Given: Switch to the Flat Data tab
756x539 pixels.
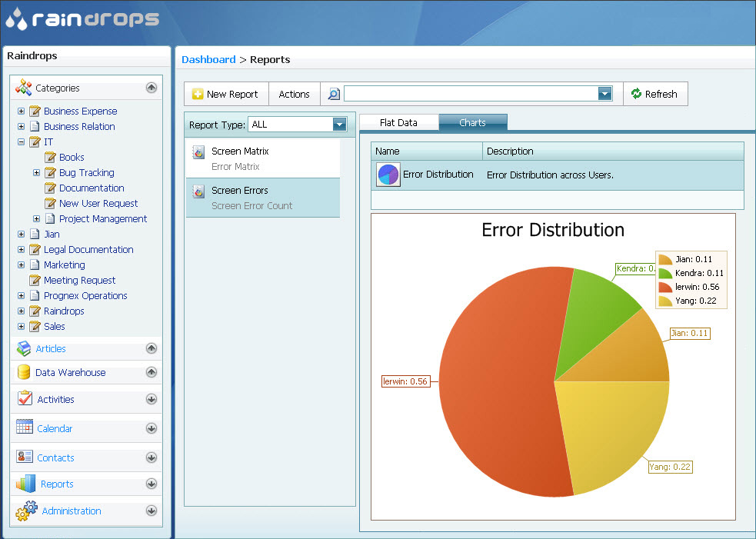Looking at the screenshot, I should pyautogui.click(x=398, y=123).
